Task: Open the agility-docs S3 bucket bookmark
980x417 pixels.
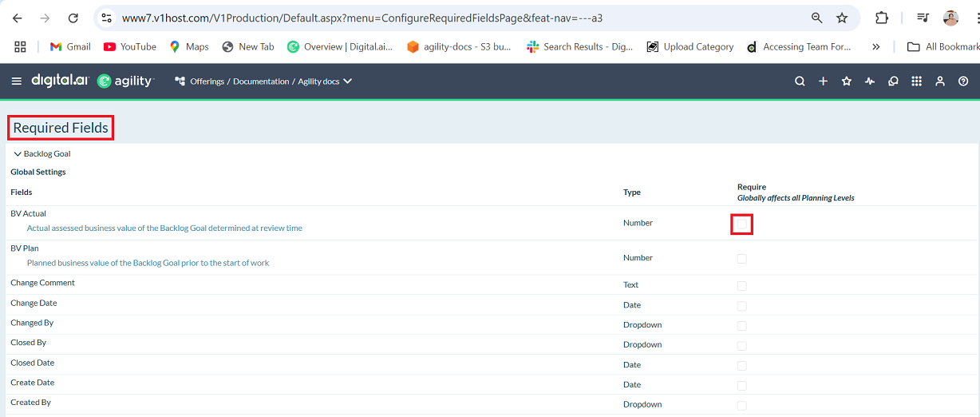Action: (459, 46)
